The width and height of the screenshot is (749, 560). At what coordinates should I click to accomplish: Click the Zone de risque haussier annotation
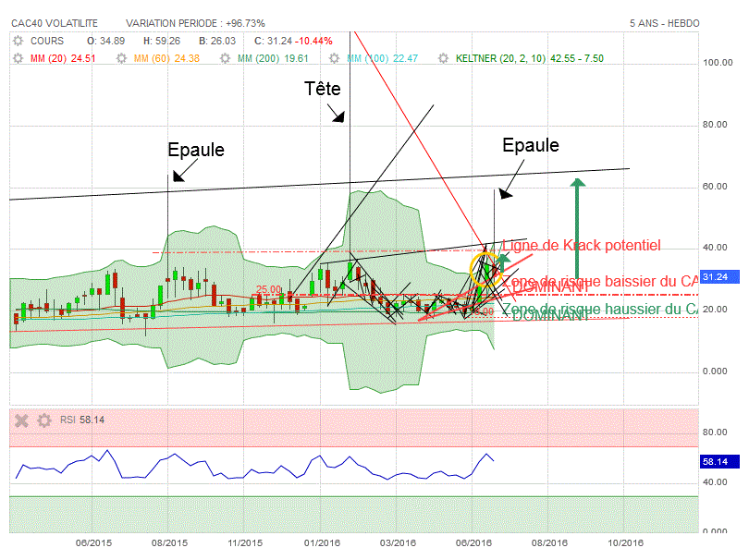pos(600,310)
